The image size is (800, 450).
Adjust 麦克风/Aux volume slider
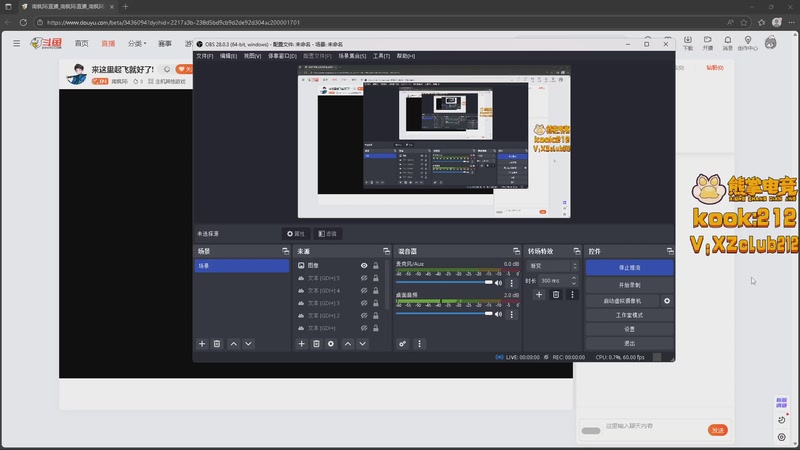click(x=444, y=282)
